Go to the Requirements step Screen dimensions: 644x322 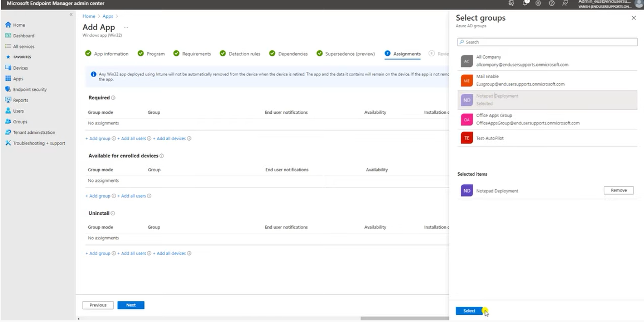pos(192,54)
